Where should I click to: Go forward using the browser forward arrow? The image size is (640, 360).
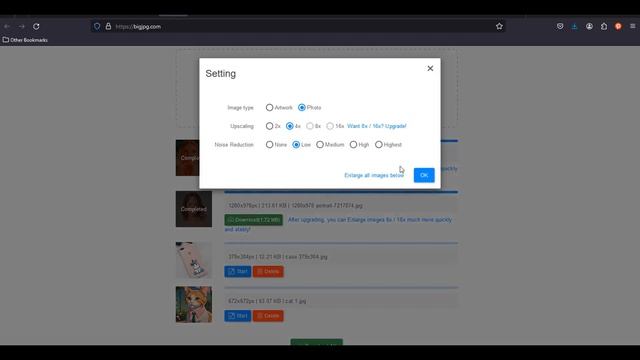[x=22, y=27]
